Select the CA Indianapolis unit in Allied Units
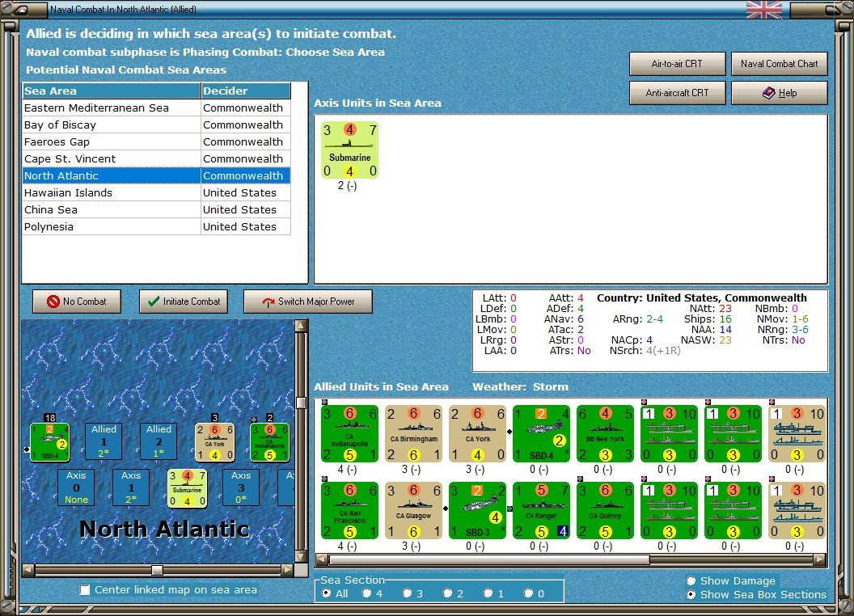Image resolution: width=854 pixels, height=616 pixels. coord(349,433)
